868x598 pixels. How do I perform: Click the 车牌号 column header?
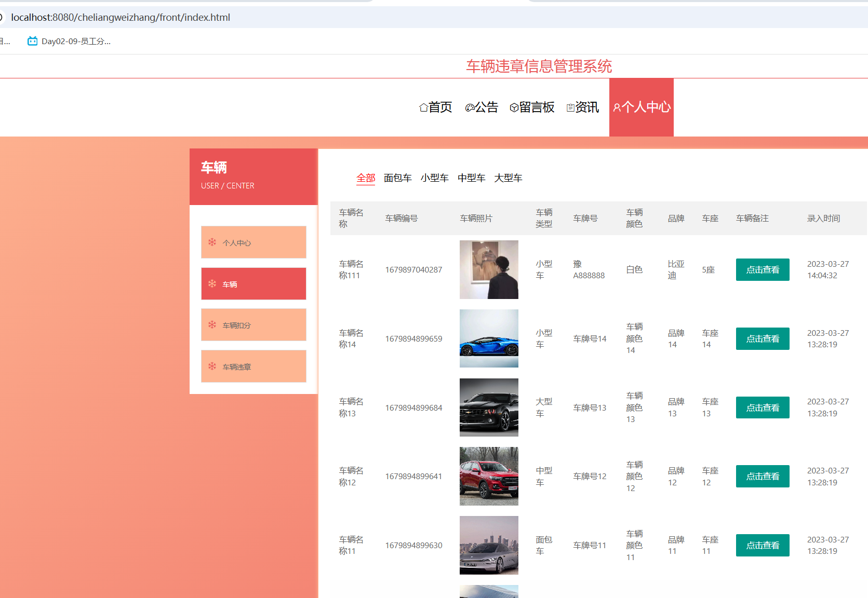coord(585,219)
